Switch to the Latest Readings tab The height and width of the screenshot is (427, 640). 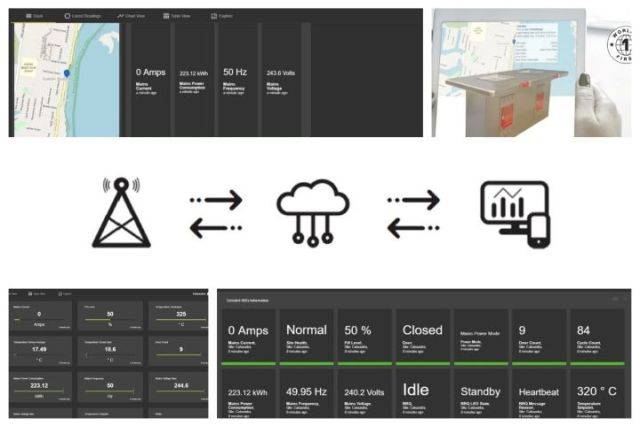tap(82, 16)
